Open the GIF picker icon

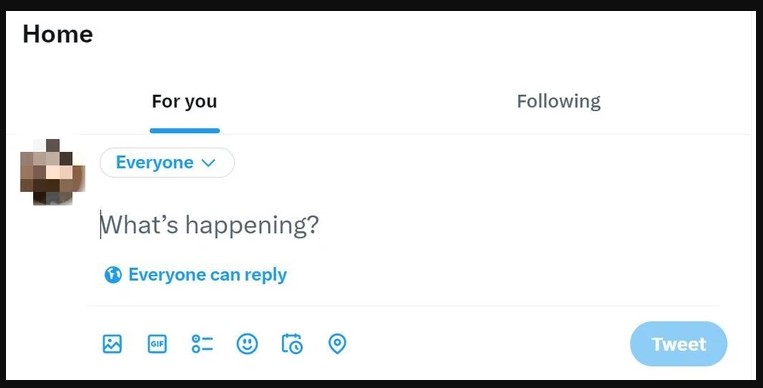click(157, 344)
